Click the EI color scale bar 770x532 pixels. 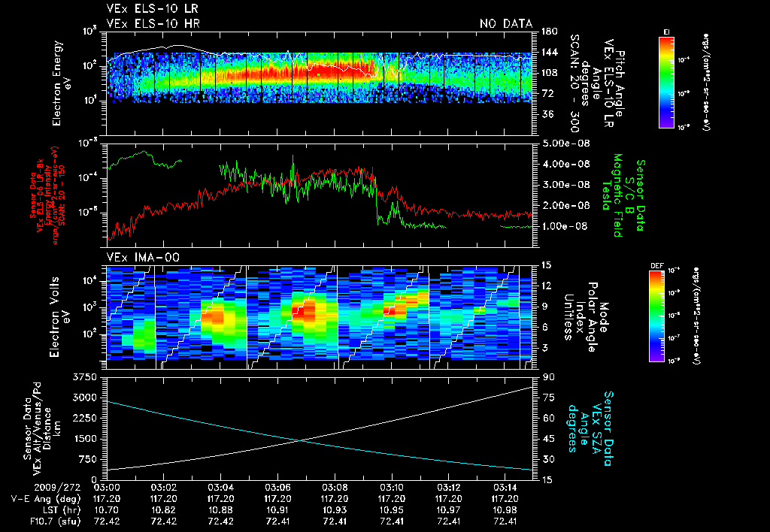666,82
